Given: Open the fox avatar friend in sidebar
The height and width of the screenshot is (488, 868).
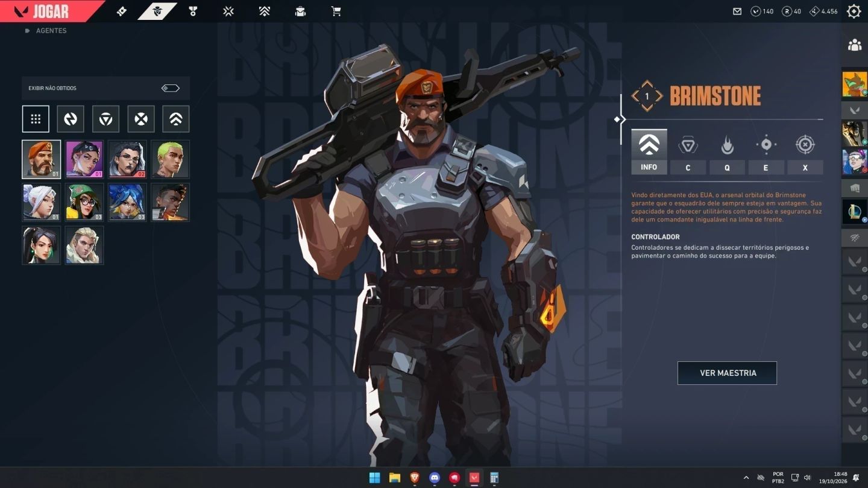Looking at the screenshot, I should pos(855,84).
